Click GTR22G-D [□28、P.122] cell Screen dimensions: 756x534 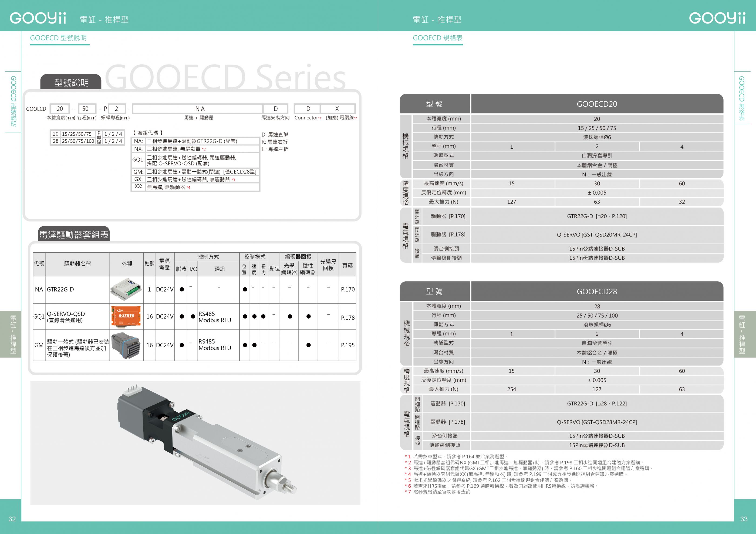[597, 403]
